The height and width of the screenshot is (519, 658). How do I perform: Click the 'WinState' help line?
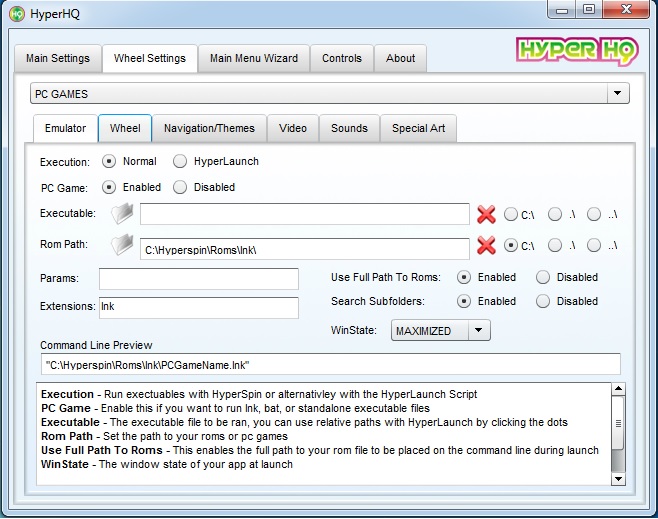167,464
